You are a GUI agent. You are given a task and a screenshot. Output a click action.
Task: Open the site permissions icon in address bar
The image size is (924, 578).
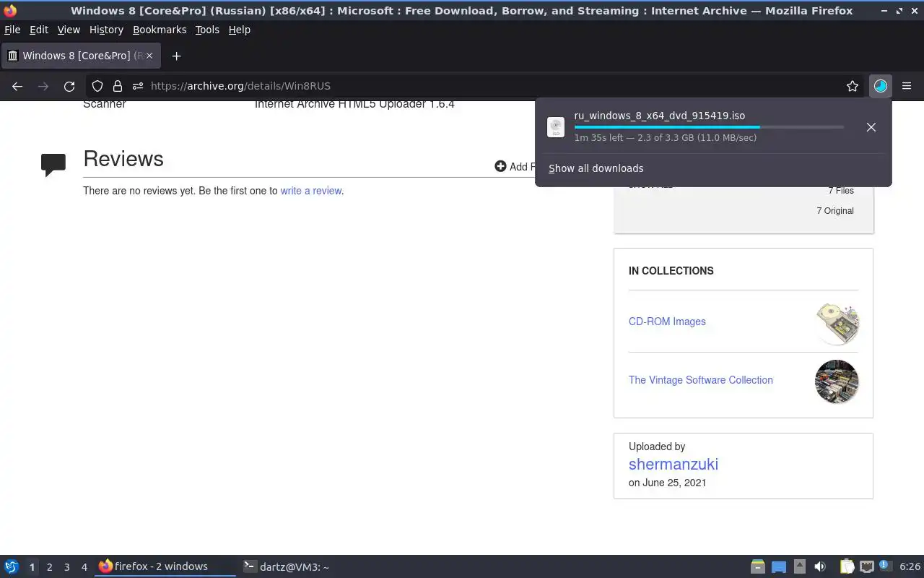click(x=138, y=86)
